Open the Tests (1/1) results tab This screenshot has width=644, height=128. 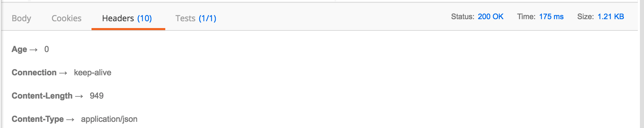196,18
